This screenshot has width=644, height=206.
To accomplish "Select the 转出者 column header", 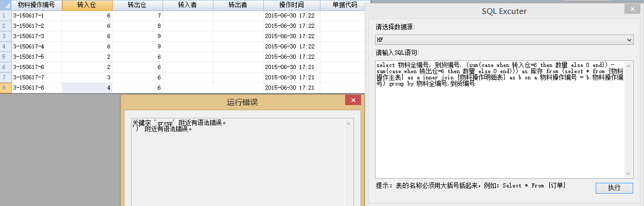I will tap(239, 5).
